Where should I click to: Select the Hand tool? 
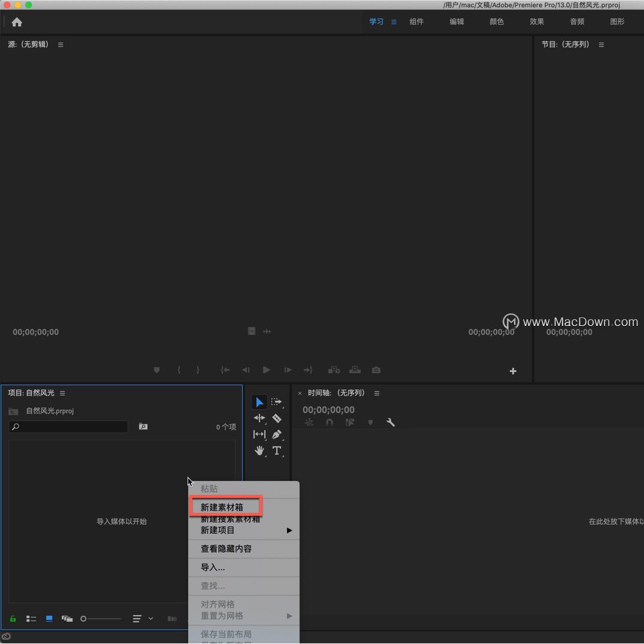coord(259,451)
